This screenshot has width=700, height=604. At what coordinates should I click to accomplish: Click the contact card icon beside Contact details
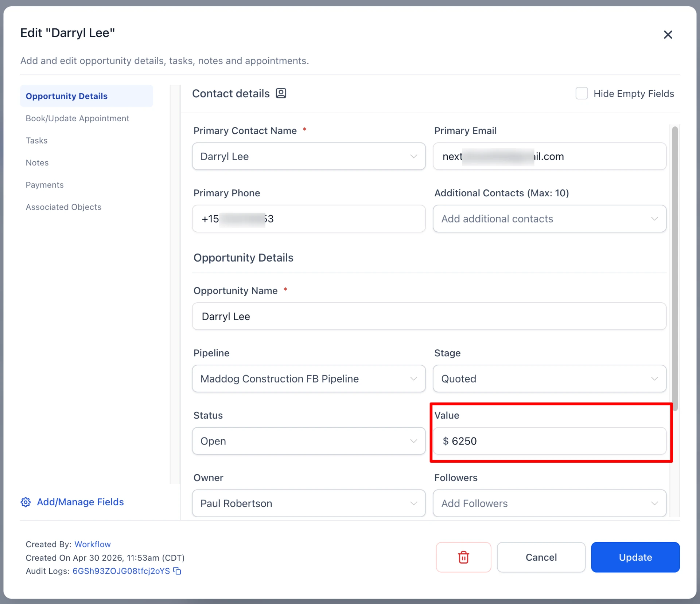coord(281,93)
